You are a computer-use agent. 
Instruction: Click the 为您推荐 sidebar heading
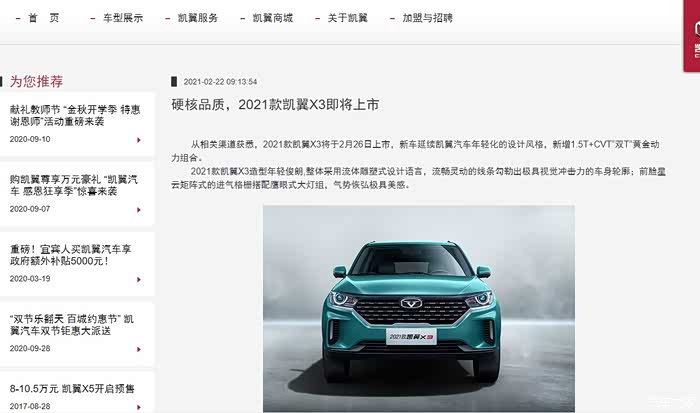[36, 81]
